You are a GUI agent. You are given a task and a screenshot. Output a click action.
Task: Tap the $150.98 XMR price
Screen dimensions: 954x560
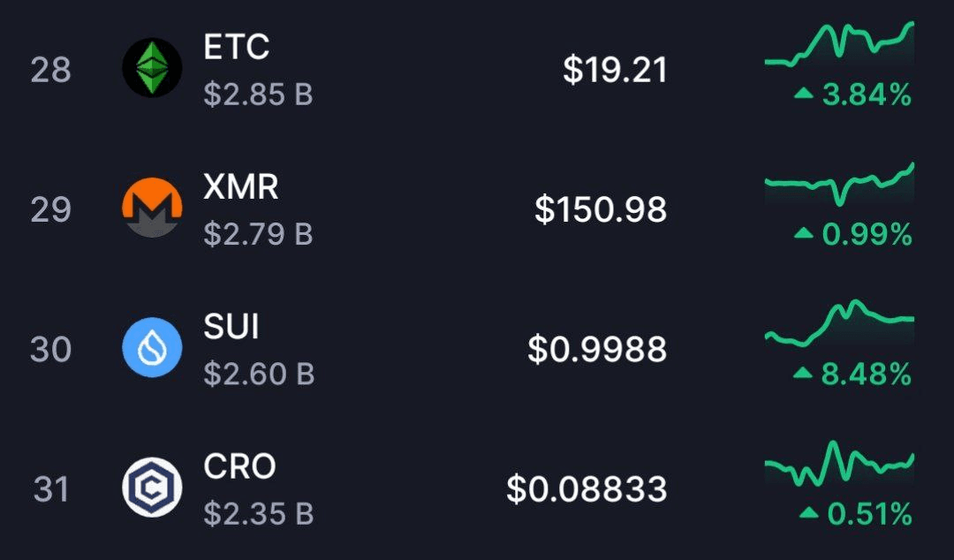coord(602,209)
